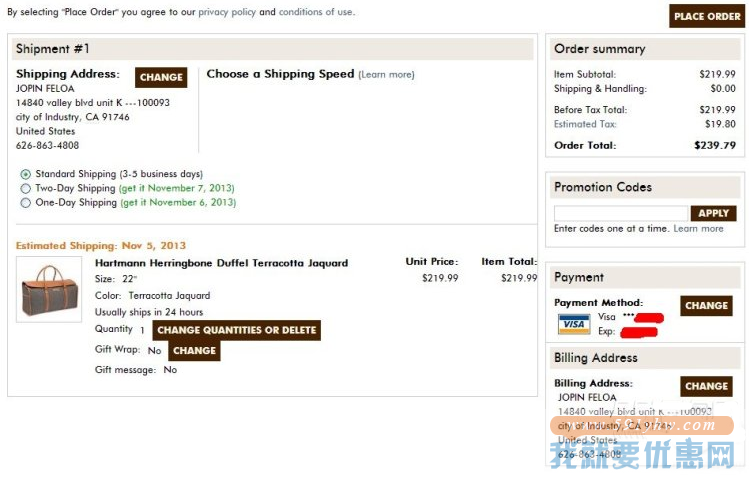Select Standard Shipping radio option
This screenshot has height=479, width=749.
pyautogui.click(x=25, y=174)
